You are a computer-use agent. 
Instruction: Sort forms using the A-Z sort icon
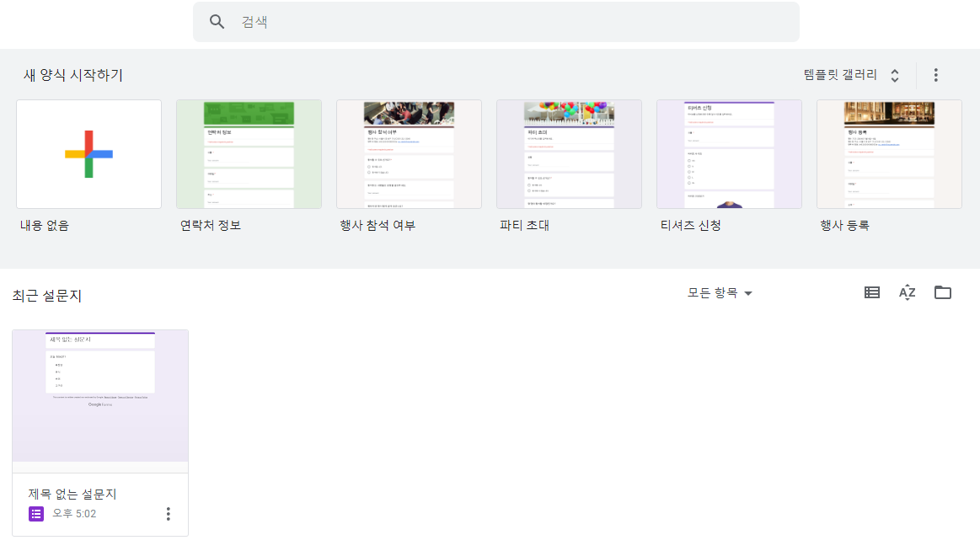click(907, 292)
